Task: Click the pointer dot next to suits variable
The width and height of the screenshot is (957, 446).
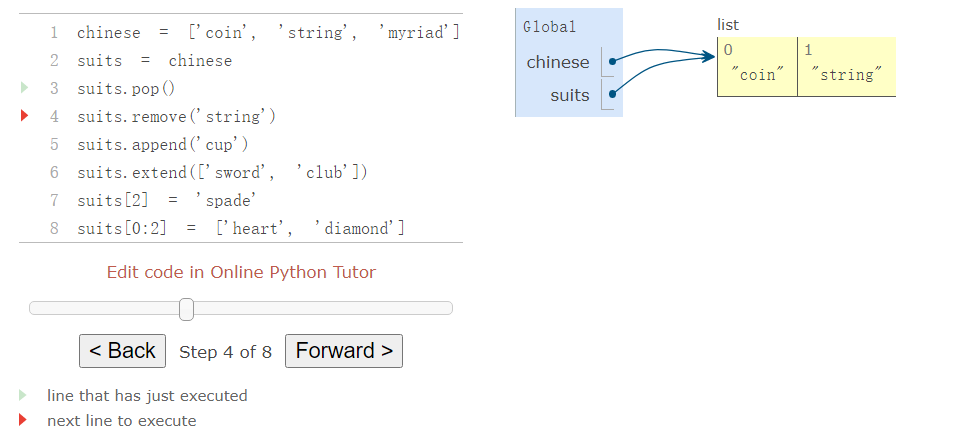Action: click(612, 96)
